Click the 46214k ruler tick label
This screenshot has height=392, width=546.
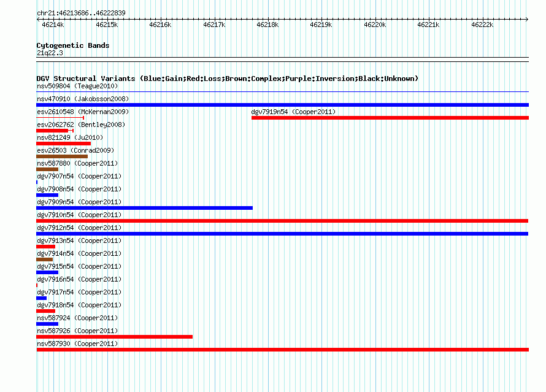(53, 25)
